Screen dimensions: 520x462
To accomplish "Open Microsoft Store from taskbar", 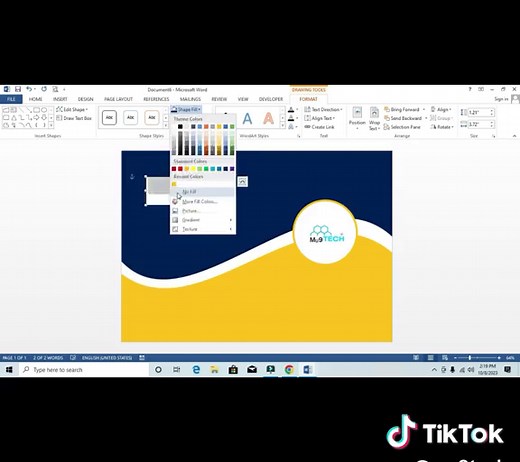I will click(x=233, y=370).
